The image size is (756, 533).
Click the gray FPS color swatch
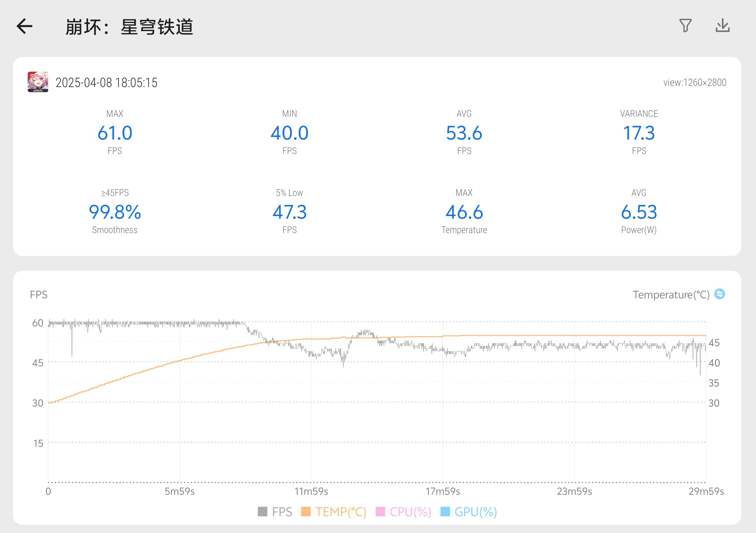coord(262,511)
